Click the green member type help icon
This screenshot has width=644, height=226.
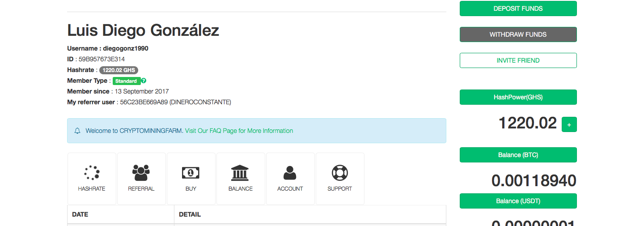pos(144,81)
